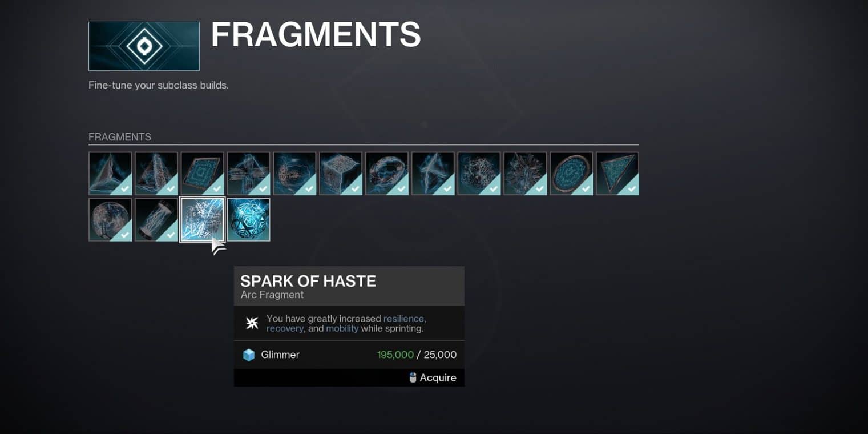
Task: Select the wireframe pyramid-shaped fragment
Action: pos(156,173)
